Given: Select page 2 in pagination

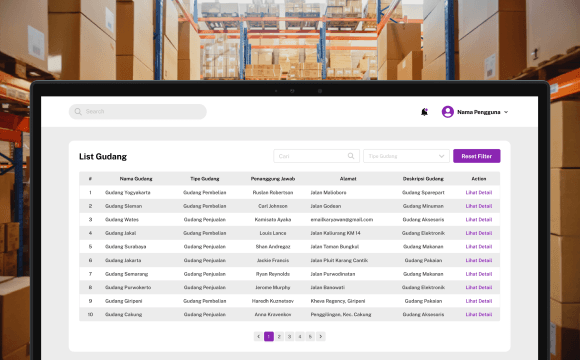Looking at the screenshot, I should click(279, 336).
